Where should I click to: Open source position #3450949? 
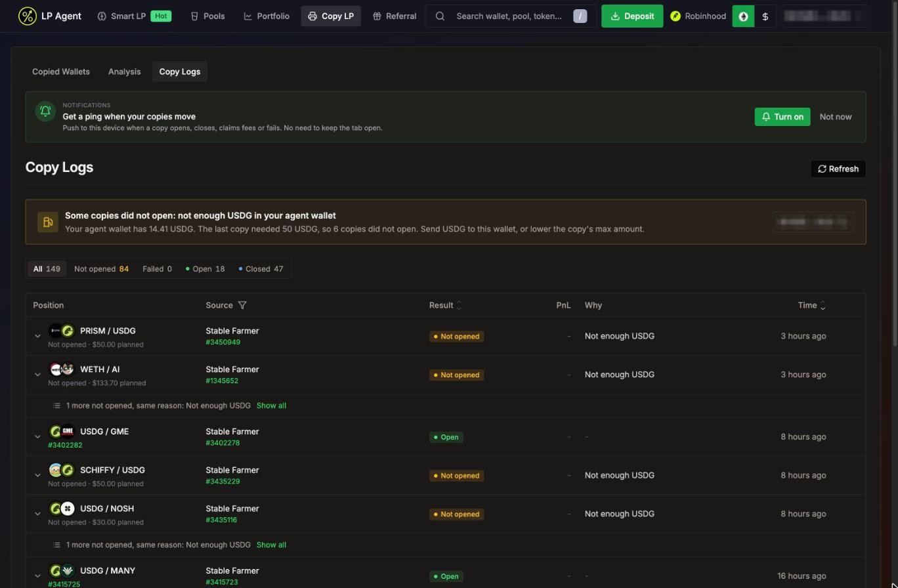click(223, 342)
